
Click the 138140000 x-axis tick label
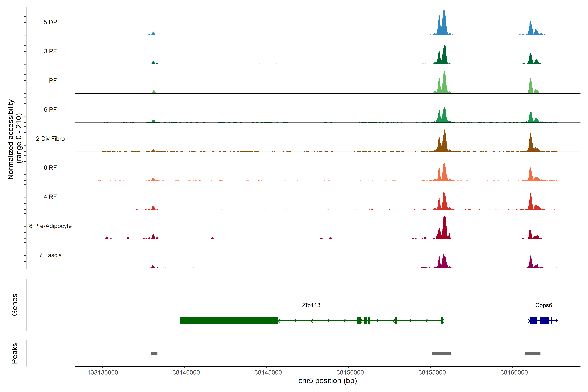185,372
